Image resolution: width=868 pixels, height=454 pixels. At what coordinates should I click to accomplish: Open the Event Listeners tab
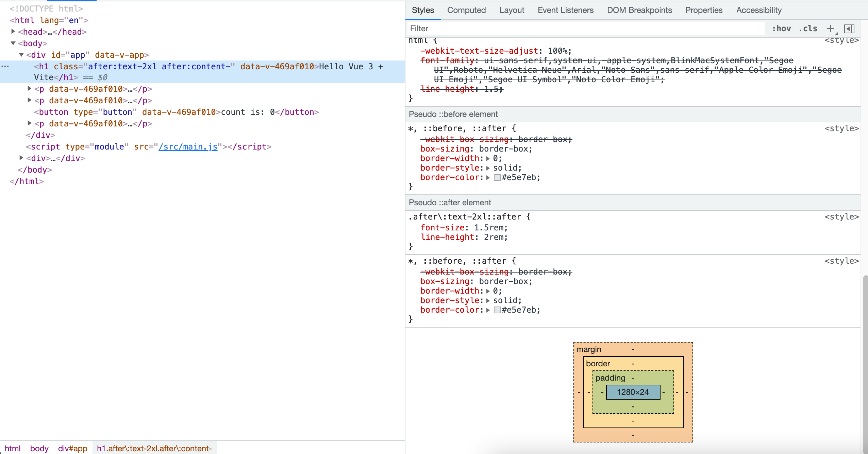coord(565,10)
